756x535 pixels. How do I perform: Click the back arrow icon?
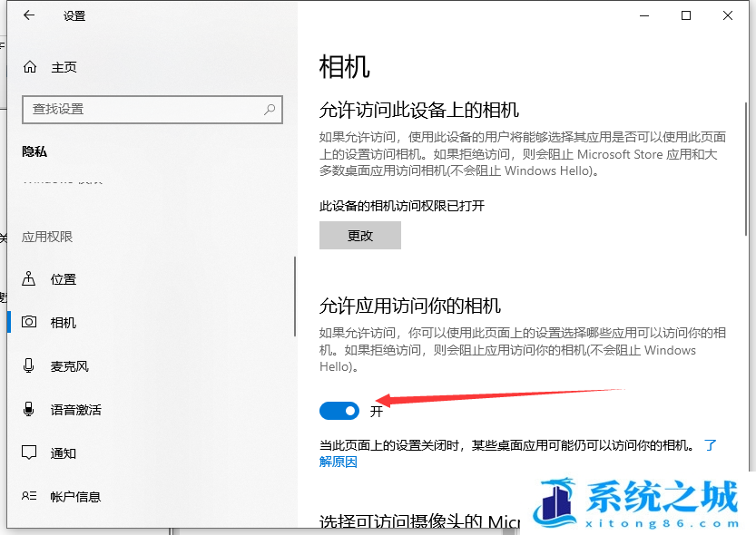click(x=29, y=15)
